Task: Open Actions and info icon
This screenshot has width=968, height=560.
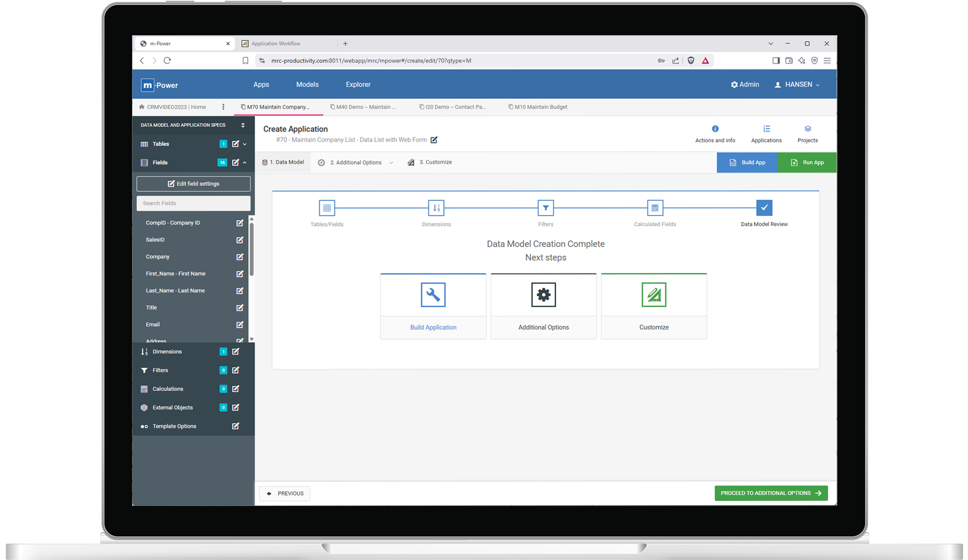Action: [x=715, y=129]
